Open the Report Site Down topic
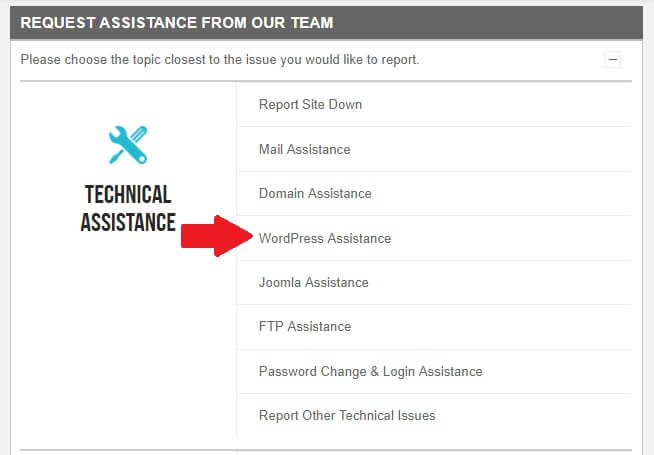 tap(435, 104)
